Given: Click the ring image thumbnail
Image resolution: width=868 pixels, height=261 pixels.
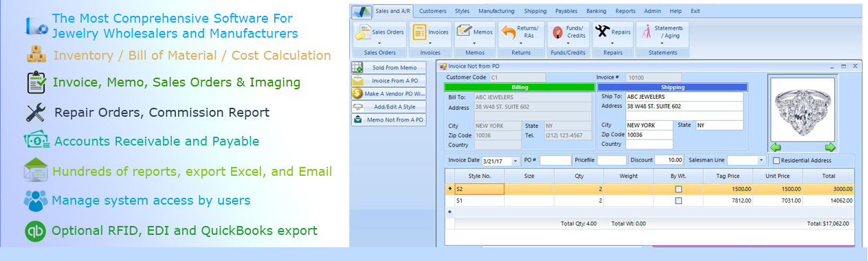Looking at the screenshot, I should point(803,109).
